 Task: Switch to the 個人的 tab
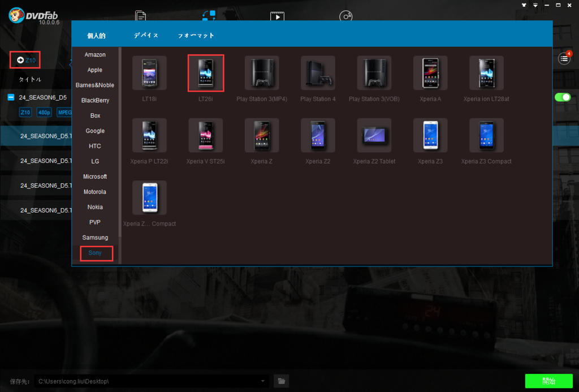[x=96, y=36]
